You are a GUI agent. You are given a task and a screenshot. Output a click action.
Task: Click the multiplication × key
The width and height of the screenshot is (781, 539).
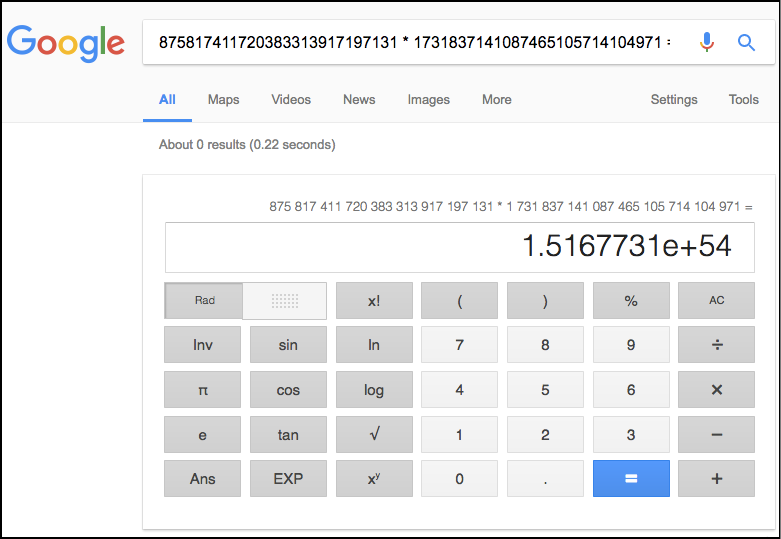click(716, 390)
